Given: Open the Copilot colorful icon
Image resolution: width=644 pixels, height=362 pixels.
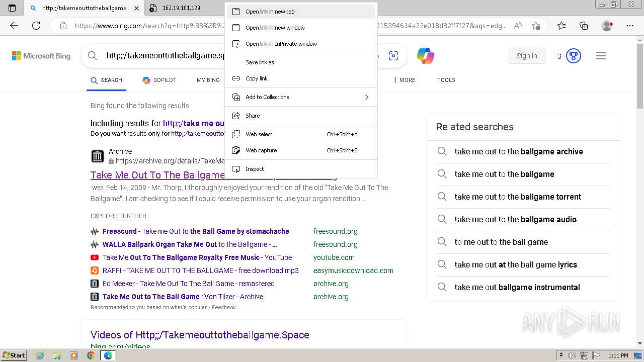Looking at the screenshot, I should [426, 56].
